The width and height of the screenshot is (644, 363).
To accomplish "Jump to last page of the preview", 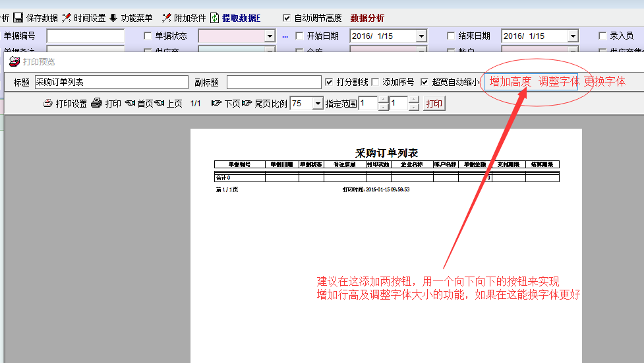I will (x=247, y=104).
